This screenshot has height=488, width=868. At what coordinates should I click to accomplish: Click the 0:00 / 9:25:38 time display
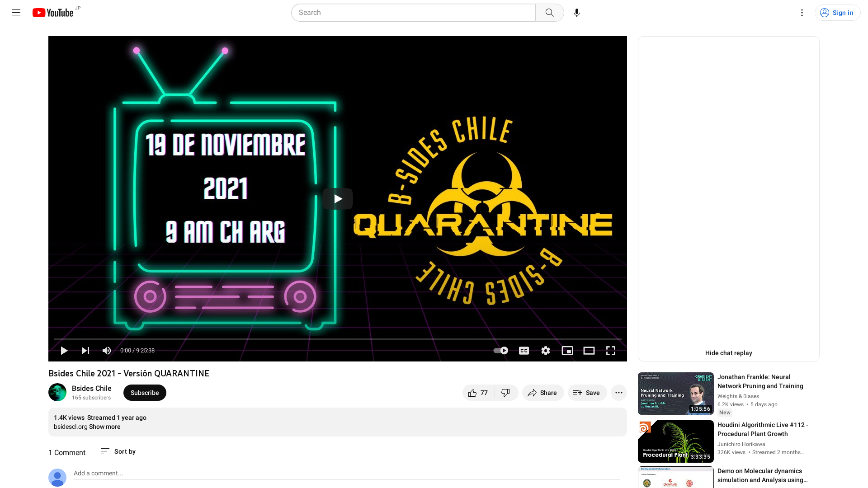coord(137,351)
